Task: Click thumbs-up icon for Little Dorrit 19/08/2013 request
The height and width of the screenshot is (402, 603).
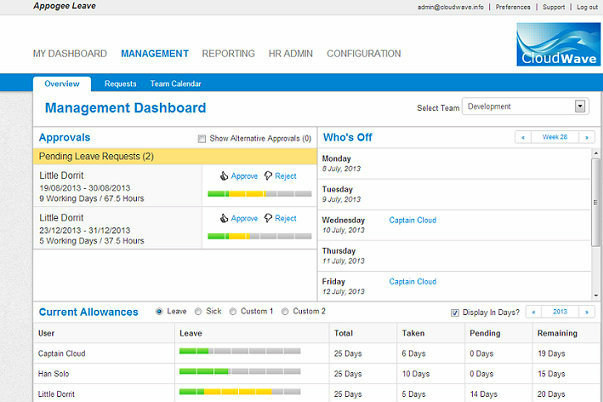Action: [x=224, y=176]
